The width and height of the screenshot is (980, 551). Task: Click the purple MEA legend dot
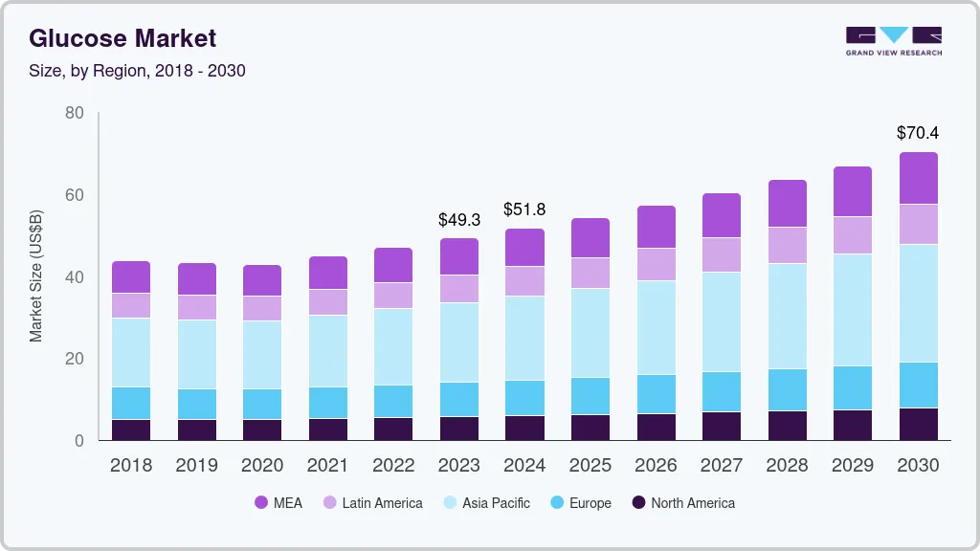click(x=261, y=502)
